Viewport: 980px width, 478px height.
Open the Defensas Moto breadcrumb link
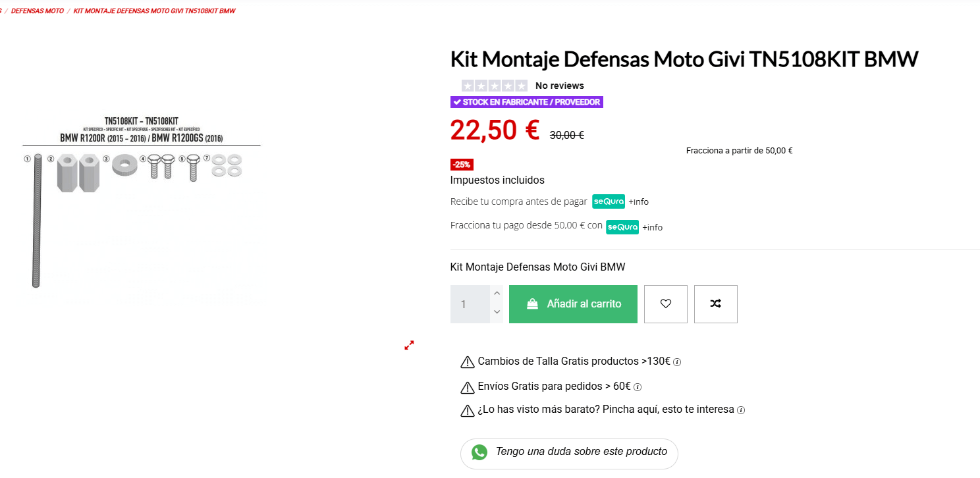click(38, 11)
